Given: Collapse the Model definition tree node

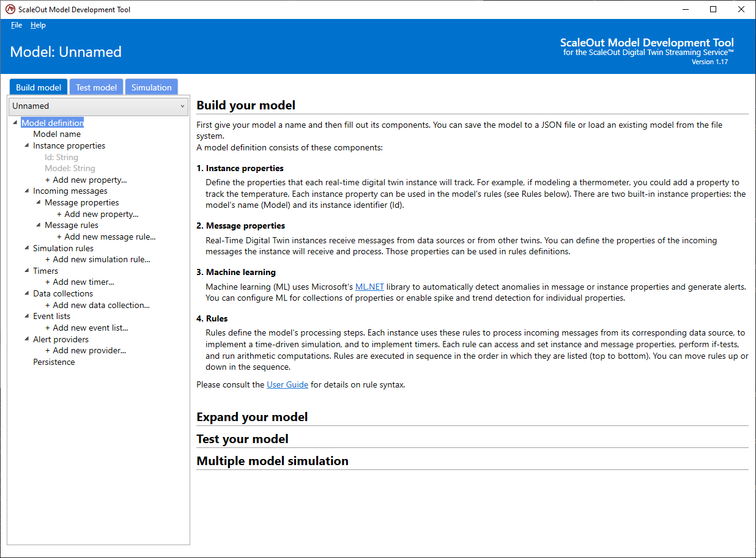Looking at the screenshot, I should click(x=15, y=123).
